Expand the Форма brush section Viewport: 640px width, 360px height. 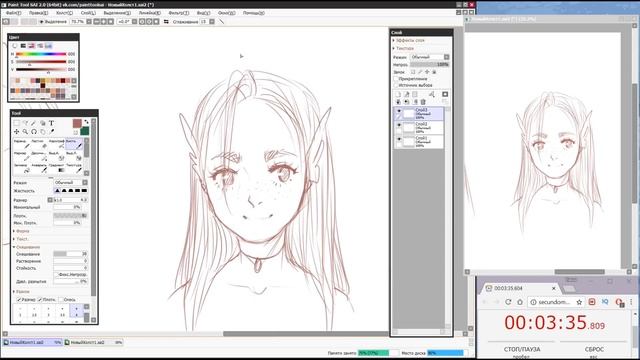pyautogui.click(x=21, y=231)
